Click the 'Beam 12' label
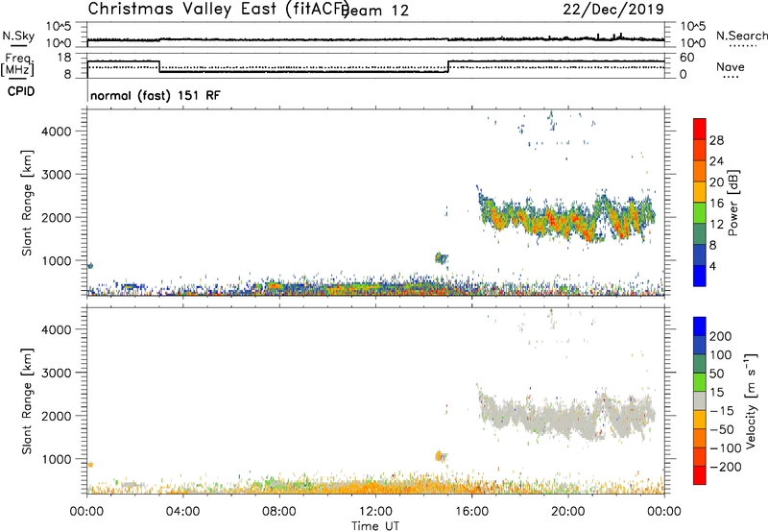Image resolution: width=768 pixels, height=532 pixels. [x=375, y=11]
